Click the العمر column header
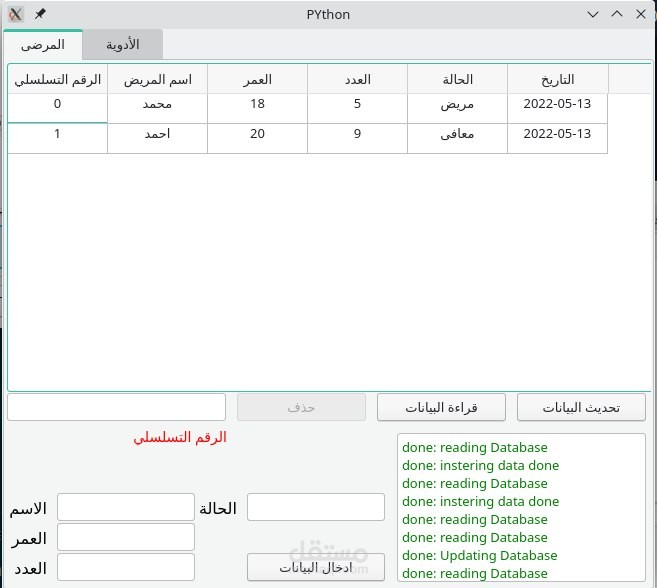 pos(257,79)
